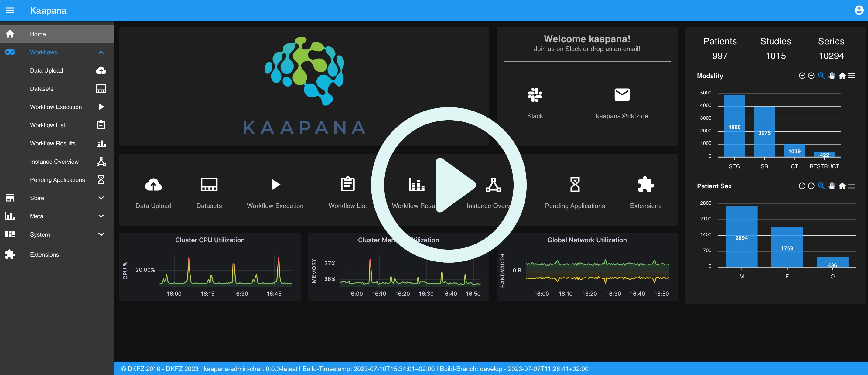Click the sidebar Workflow Execution play icon
The height and width of the screenshot is (375, 868).
101,107
